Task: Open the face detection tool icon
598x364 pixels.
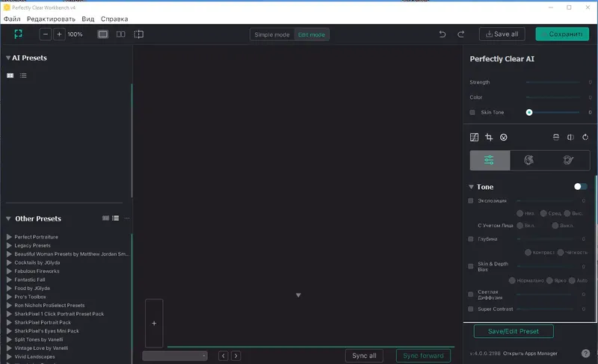Action: pyautogui.click(x=504, y=138)
